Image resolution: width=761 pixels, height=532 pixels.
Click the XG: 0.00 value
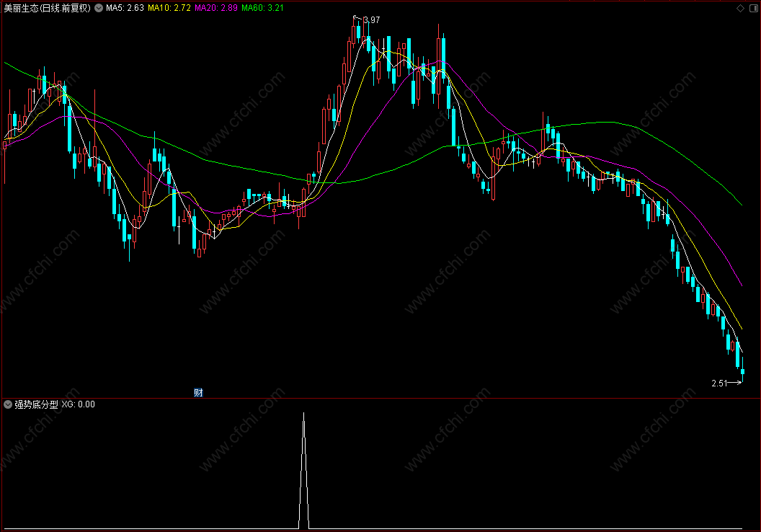(x=78, y=404)
